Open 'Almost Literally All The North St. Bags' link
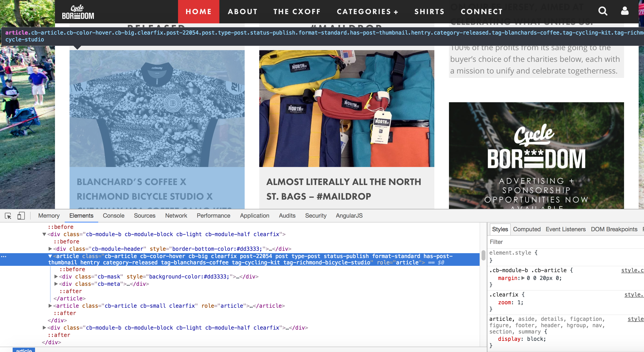Screen dimensions: 644x352 coord(344,189)
